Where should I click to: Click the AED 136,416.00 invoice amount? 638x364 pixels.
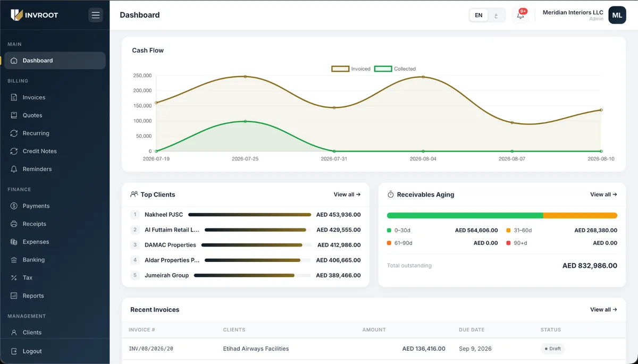pyautogui.click(x=424, y=349)
